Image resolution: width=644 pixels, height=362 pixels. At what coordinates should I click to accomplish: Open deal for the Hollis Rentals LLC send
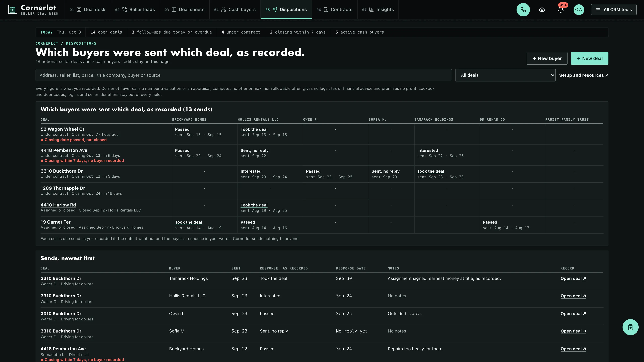tap(573, 296)
